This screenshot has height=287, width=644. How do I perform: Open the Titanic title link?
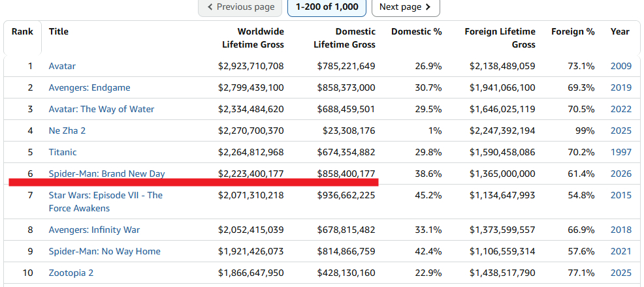point(63,152)
